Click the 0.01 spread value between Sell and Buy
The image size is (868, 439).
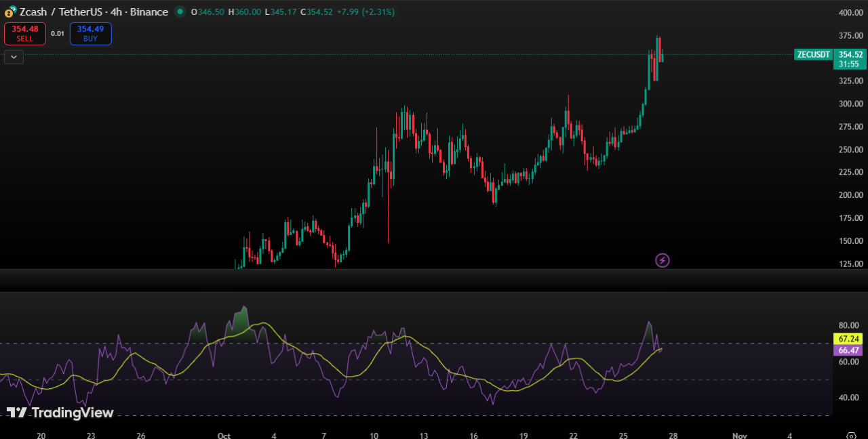click(58, 33)
